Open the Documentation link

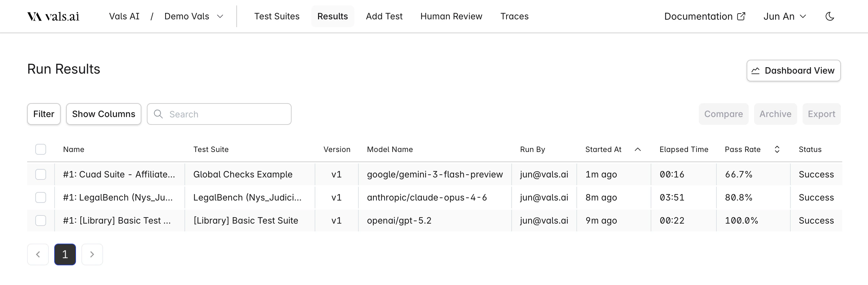tap(705, 16)
